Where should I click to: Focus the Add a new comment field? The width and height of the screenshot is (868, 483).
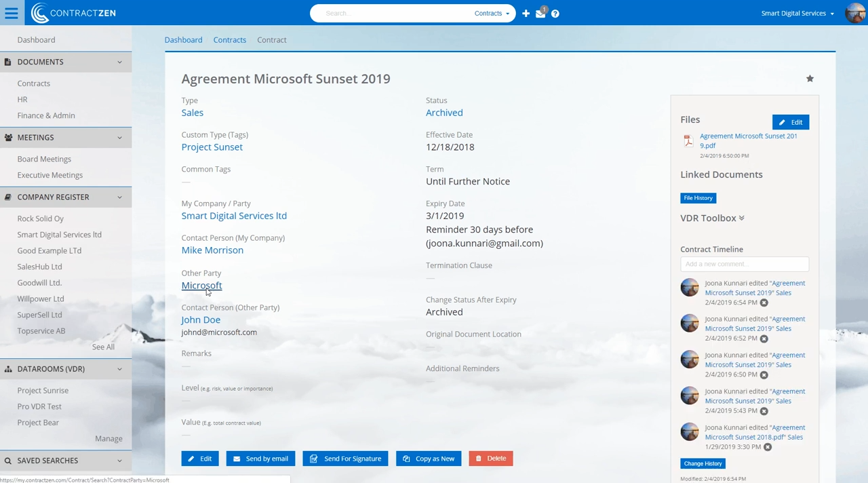click(x=745, y=264)
